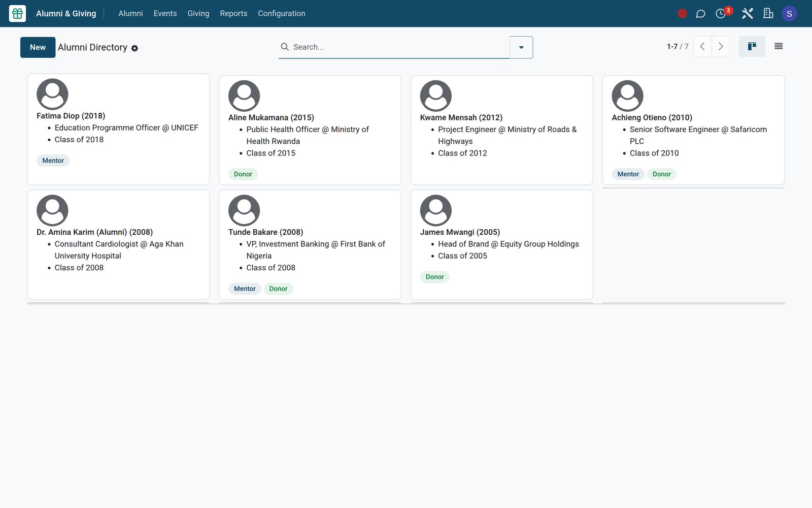This screenshot has height=508, width=812.
Task: Open the Alumni menu
Action: (x=130, y=14)
